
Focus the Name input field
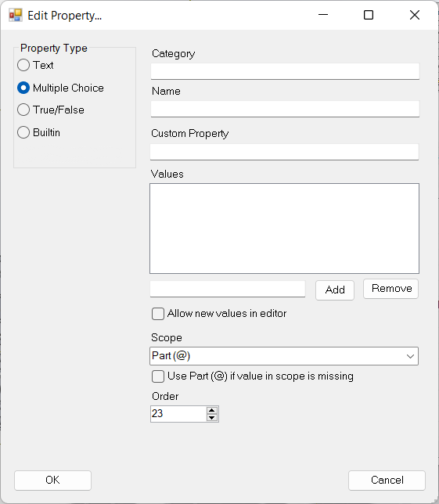point(285,109)
